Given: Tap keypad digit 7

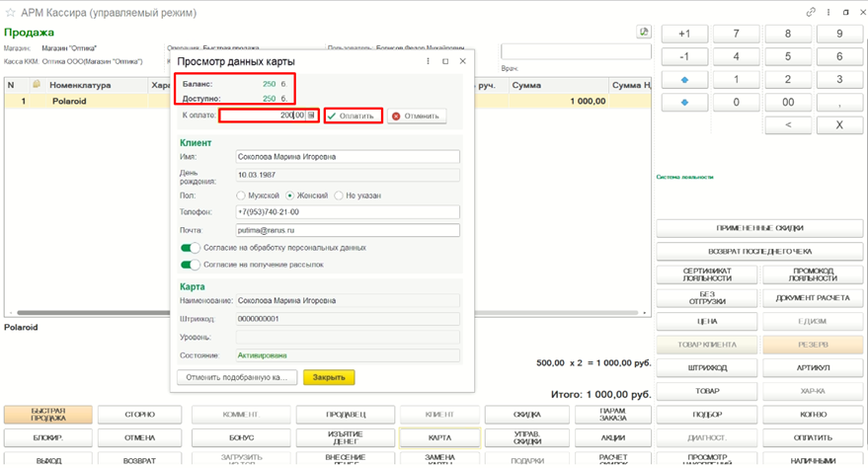Looking at the screenshot, I should (x=736, y=34).
